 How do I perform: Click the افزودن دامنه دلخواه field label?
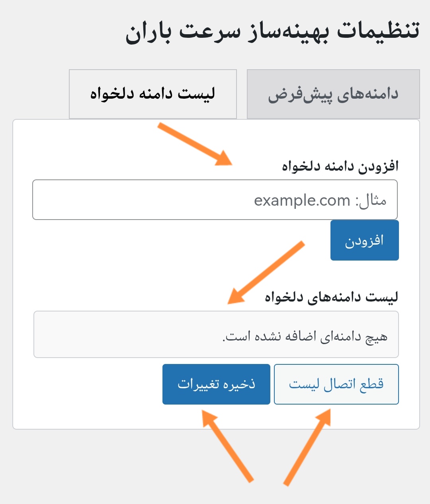pyautogui.click(x=340, y=166)
